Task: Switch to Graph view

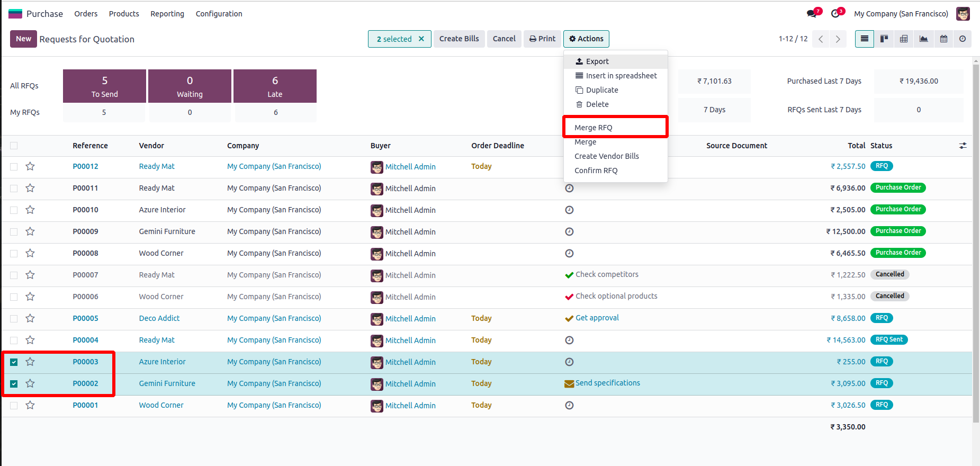Action: (x=923, y=39)
